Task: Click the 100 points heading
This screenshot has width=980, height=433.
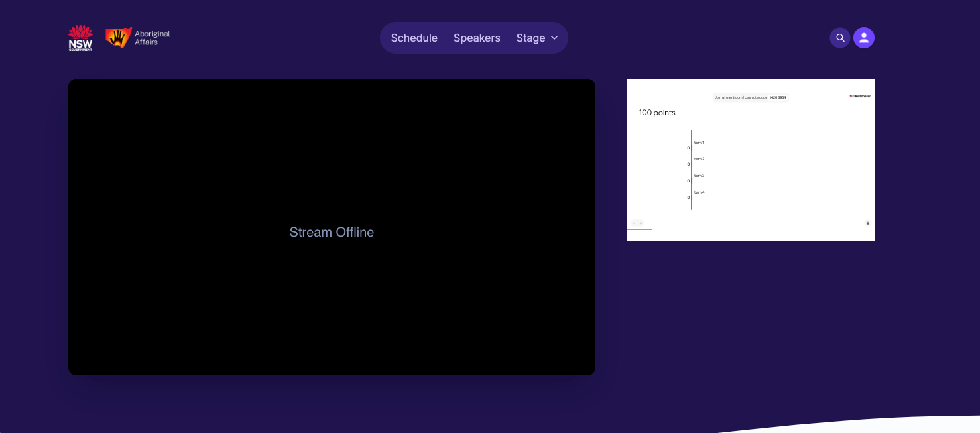Action: [x=657, y=113]
